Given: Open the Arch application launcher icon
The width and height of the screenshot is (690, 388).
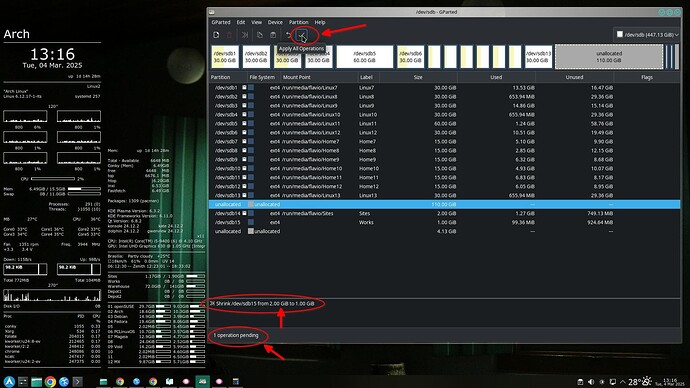Looking at the screenshot, I should pyautogui.click(x=9, y=381).
